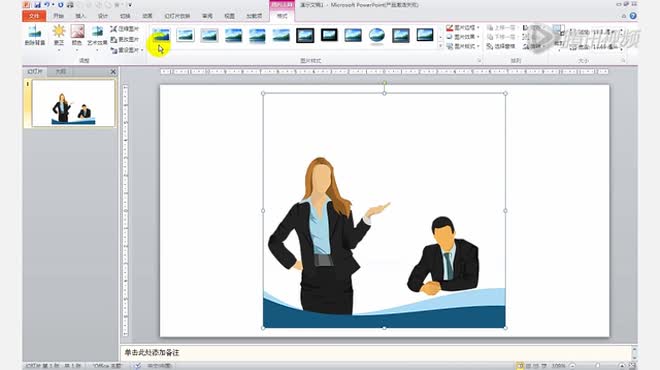Click the Save icon in Quick Access Toolbar
660x370 pixels.
(x=37, y=5)
